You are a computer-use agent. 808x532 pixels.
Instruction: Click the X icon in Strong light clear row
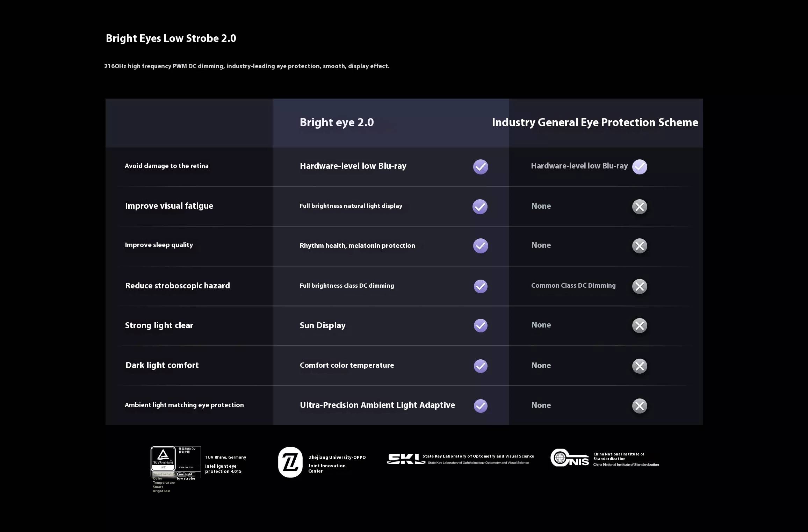(639, 325)
